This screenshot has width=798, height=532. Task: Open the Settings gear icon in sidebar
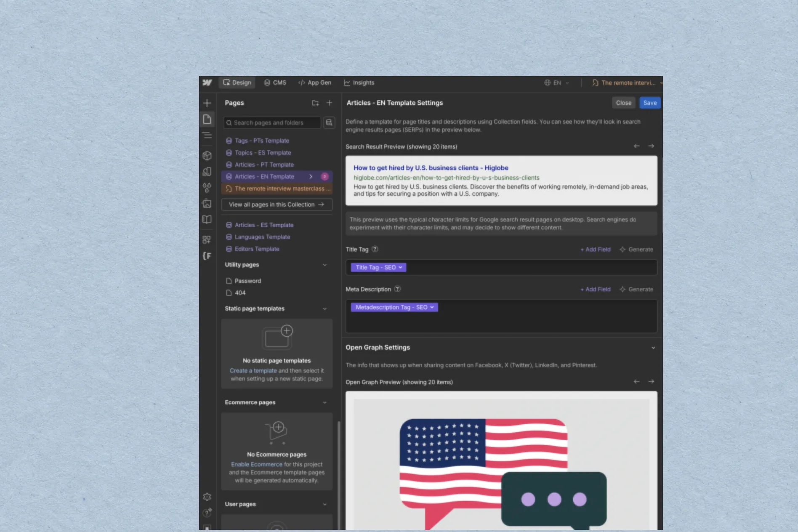coord(207,497)
